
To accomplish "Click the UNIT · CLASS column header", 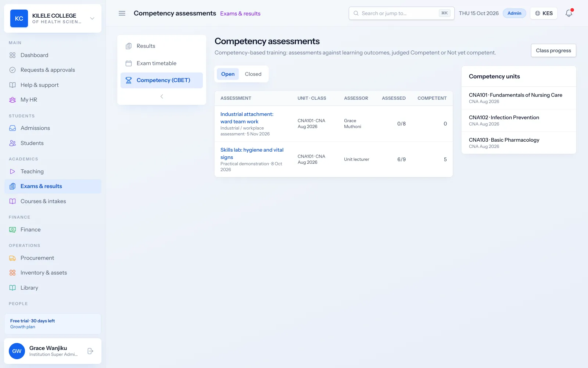I will tap(312, 98).
